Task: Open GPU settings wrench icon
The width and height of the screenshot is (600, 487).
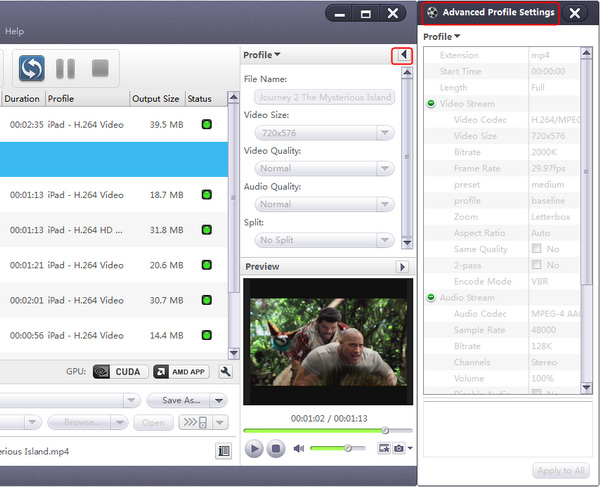Action: [225, 372]
